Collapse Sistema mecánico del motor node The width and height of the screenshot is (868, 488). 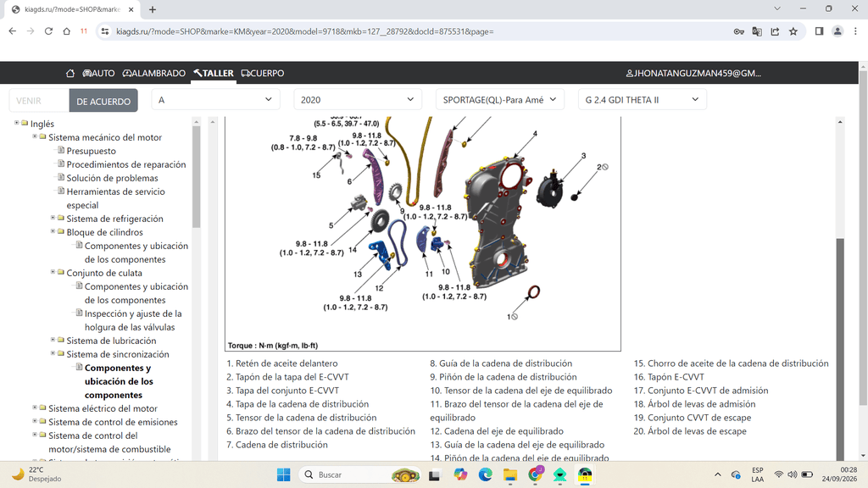[x=35, y=136]
